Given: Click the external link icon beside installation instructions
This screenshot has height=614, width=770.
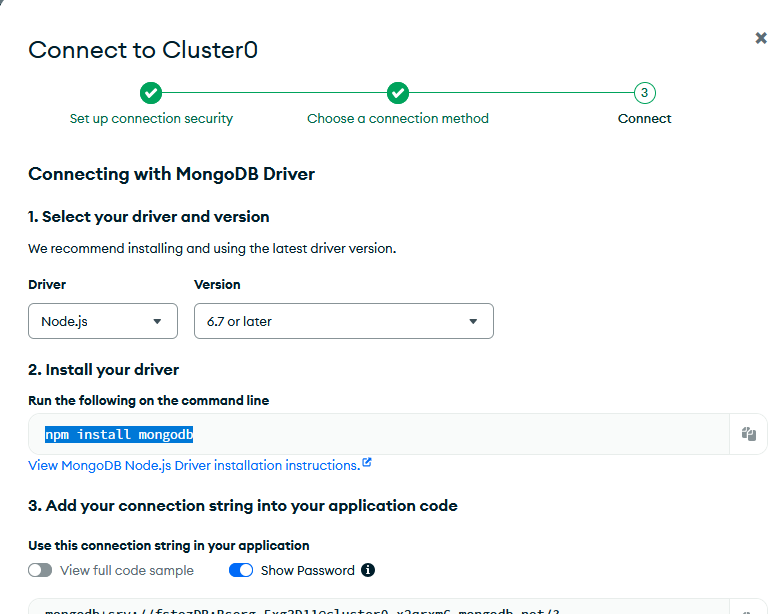Looking at the screenshot, I should pyautogui.click(x=367, y=463).
